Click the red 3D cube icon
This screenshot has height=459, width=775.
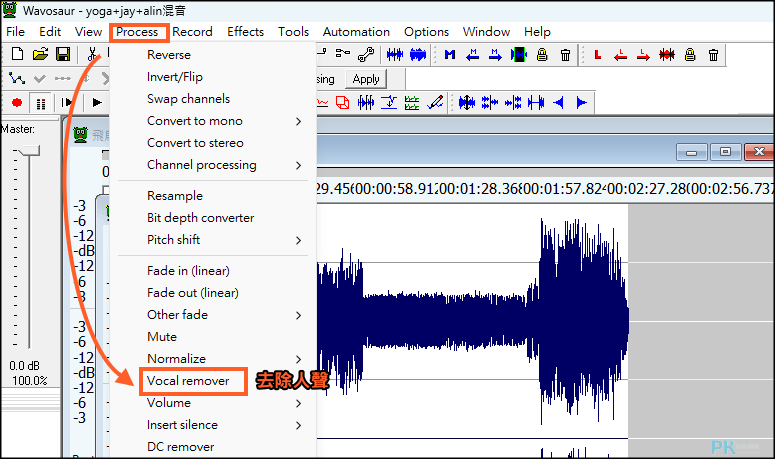(x=342, y=103)
